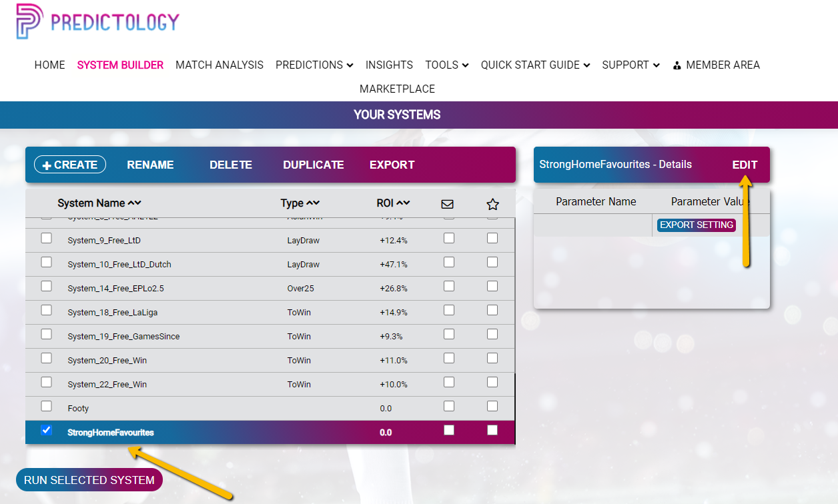The image size is (838, 504).
Task: Tick selection checkbox for System_9_Free_LtD
Action: pyautogui.click(x=46, y=238)
